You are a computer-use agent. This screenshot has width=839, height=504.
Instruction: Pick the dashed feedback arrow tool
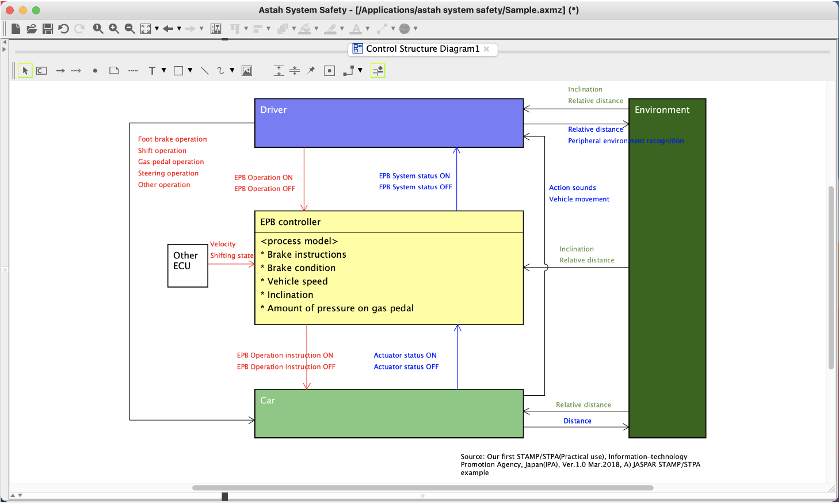76,70
